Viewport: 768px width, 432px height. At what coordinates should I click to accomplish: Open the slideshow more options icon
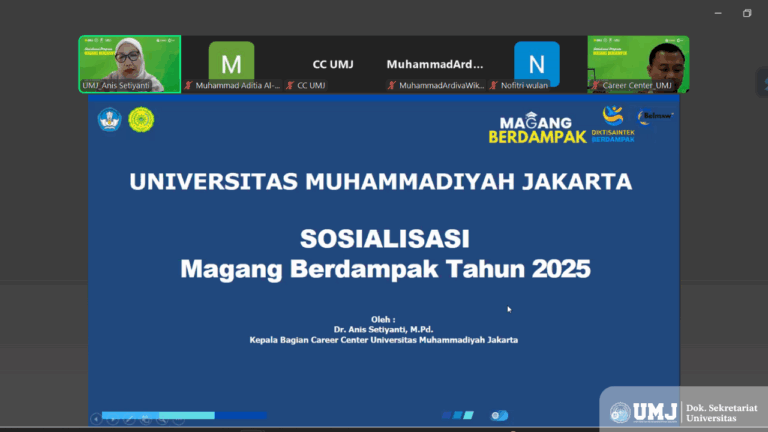pos(178,419)
